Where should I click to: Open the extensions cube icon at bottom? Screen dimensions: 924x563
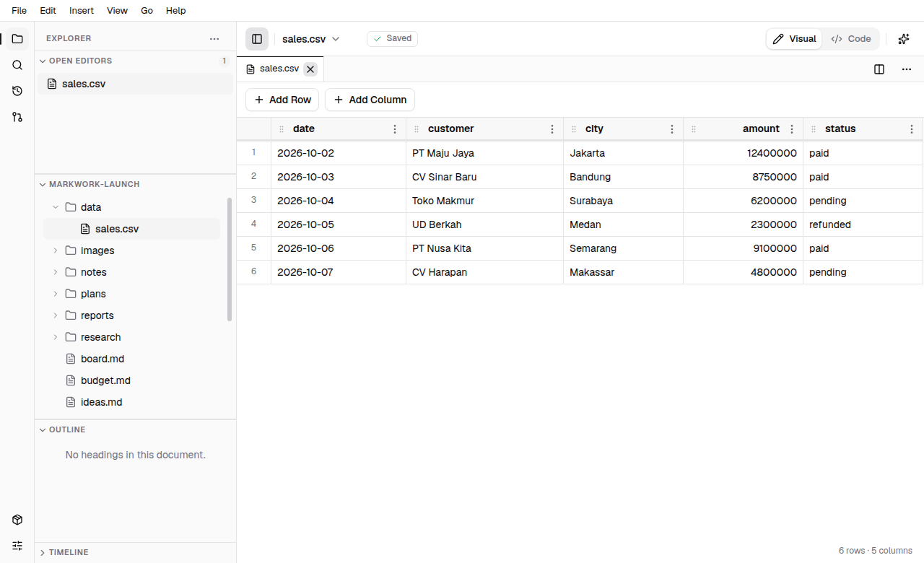17,520
